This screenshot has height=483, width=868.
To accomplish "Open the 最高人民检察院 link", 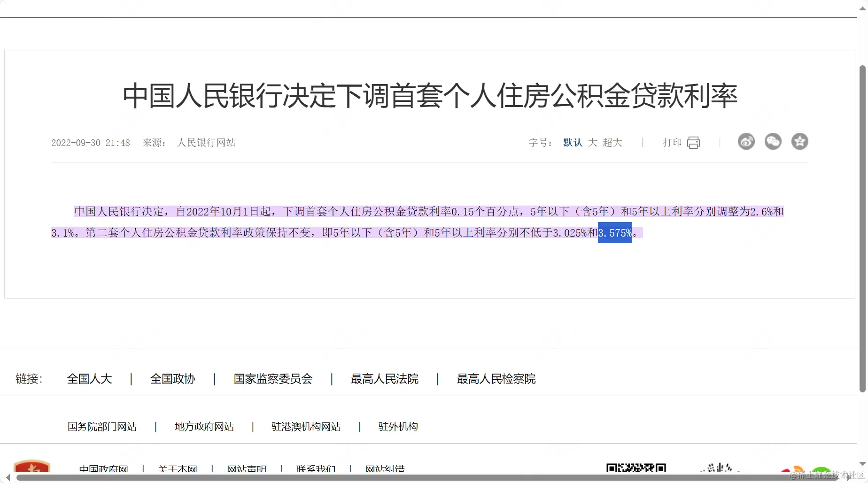I will click(496, 379).
